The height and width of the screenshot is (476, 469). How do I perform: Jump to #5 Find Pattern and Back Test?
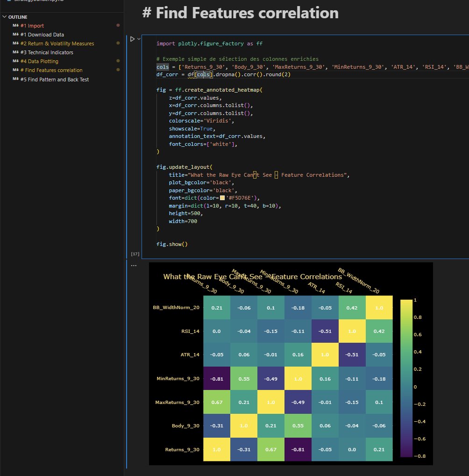55,79
